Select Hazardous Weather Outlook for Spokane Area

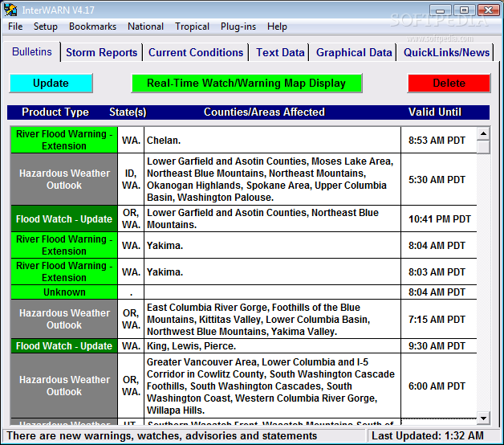(64, 179)
